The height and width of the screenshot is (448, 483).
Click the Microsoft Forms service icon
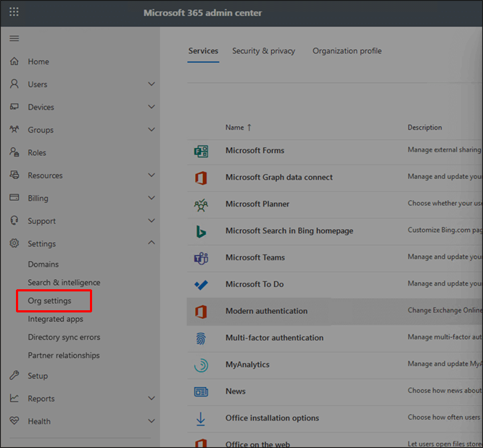point(201,151)
